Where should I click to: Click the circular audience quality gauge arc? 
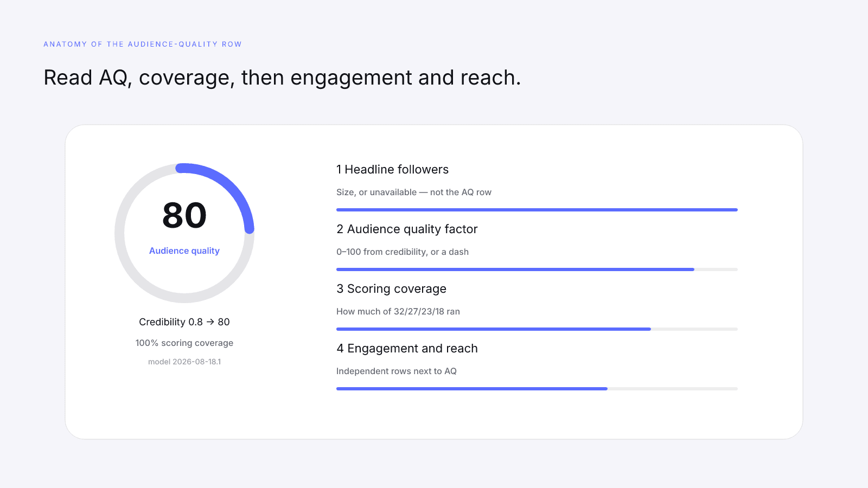[184, 233]
